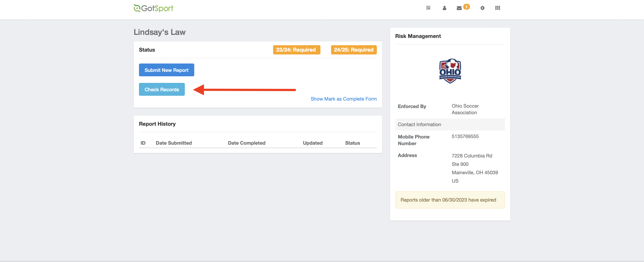The height and width of the screenshot is (262, 644).
Task: Click the Mobile Phone Number label
Action: pos(413,140)
